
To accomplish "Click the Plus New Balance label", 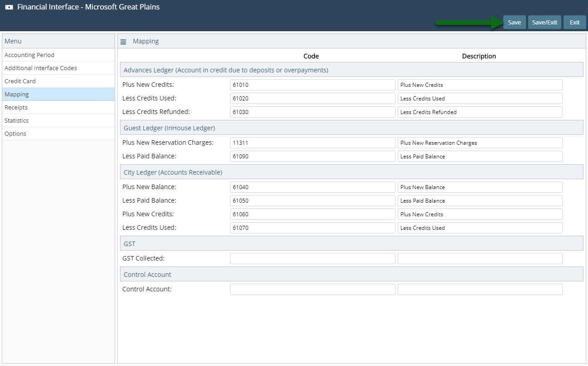I will pos(149,187).
